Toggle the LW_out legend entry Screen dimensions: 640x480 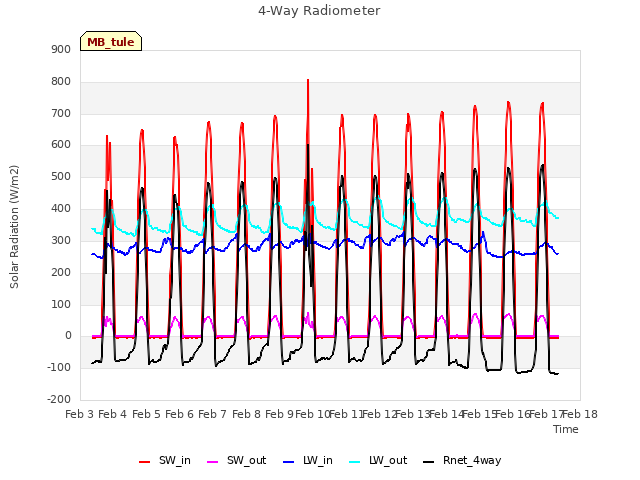coord(378,461)
